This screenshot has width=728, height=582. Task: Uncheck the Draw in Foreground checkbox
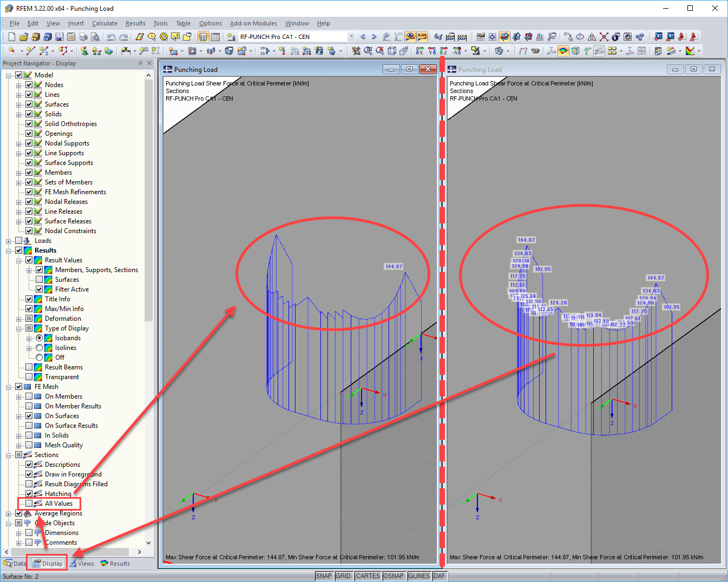[x=29, y=474]
